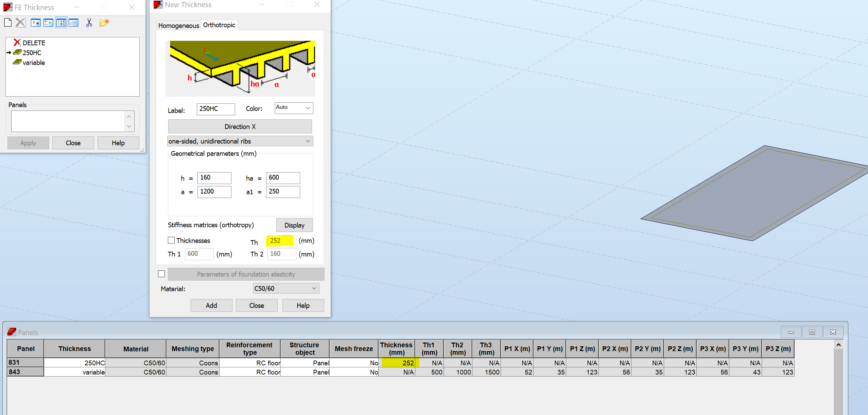This screenshot has height=415, width=868.
Task: Switch thickness list to large icons view
Action: 36,22
